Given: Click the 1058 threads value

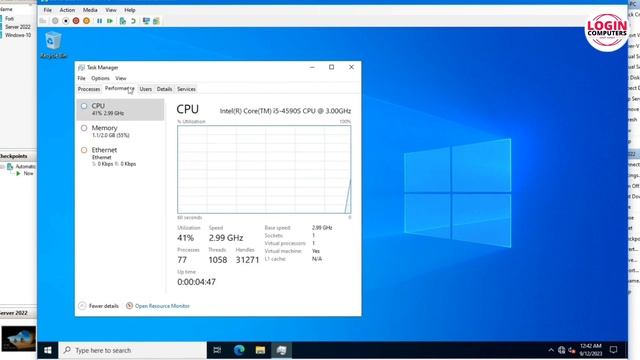Looking at the screenshot, I should (x=218, y=260).
